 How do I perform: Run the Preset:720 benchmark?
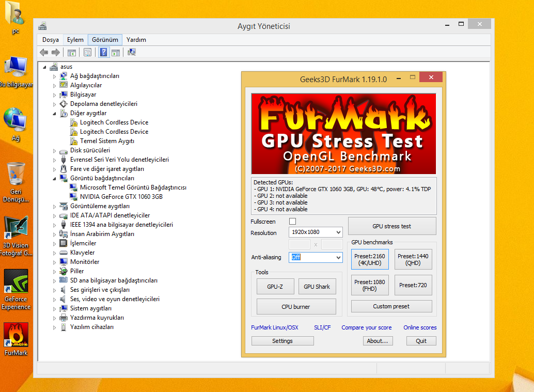(x=413, y=285)
